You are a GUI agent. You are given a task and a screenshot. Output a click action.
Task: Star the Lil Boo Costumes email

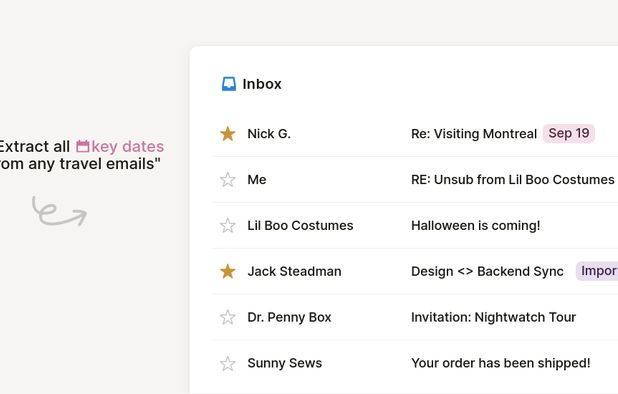[228, 226]
